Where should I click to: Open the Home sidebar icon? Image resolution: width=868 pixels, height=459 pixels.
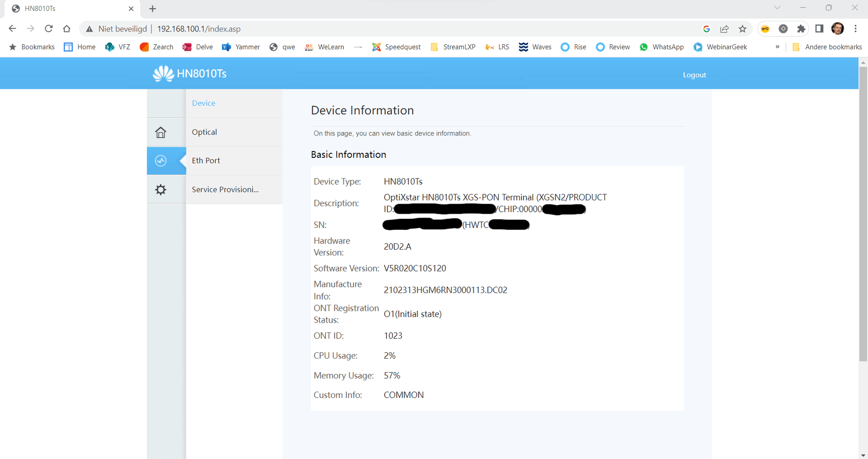tap(161, 132)
